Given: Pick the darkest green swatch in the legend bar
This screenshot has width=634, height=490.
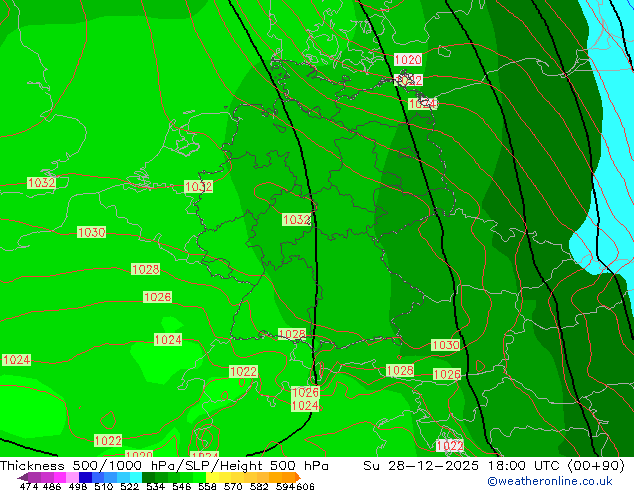Looking at the screenshot, I should coord(148,477).
